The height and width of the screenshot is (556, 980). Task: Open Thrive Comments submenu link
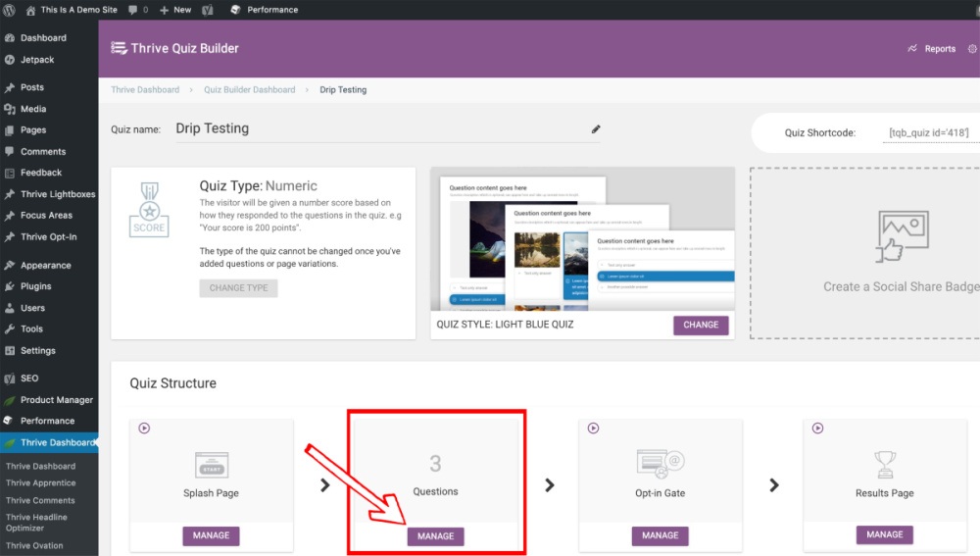(x=40, y=501)
